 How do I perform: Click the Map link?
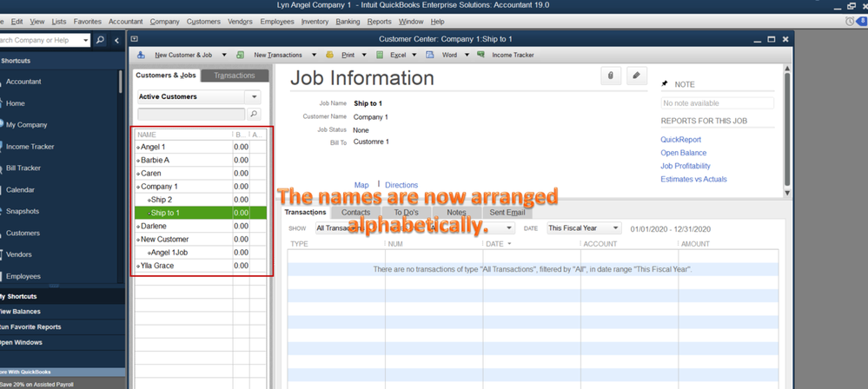coord(361,185)
